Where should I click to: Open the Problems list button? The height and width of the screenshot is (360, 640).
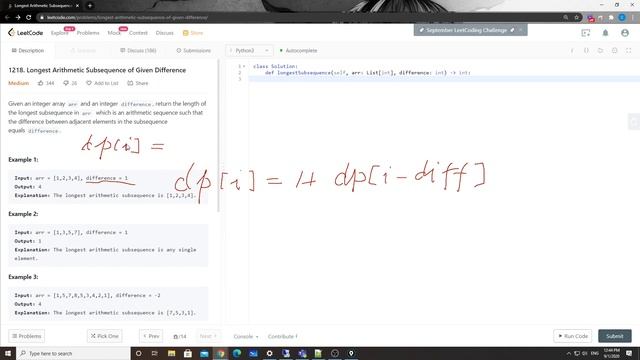pos(27,336)
